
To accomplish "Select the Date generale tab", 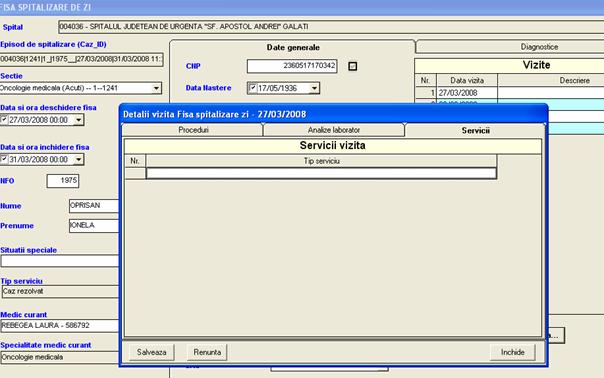I will [x=293, y=48].
